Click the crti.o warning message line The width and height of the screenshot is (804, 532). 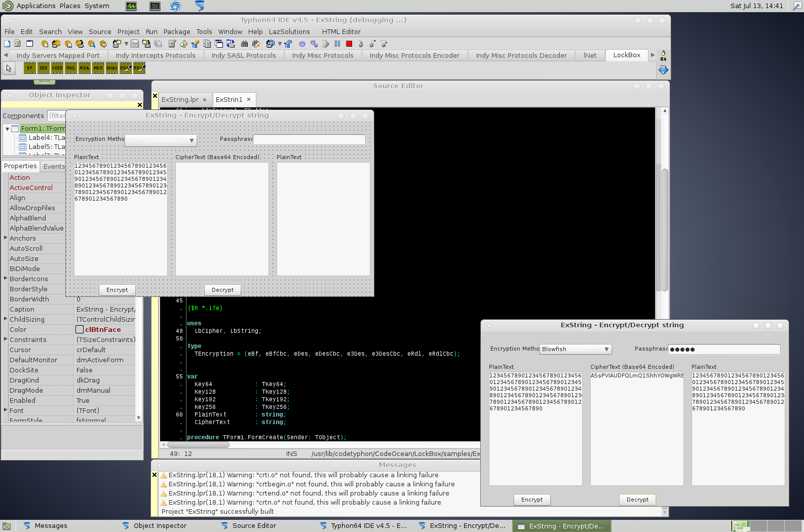pos(303,475)
